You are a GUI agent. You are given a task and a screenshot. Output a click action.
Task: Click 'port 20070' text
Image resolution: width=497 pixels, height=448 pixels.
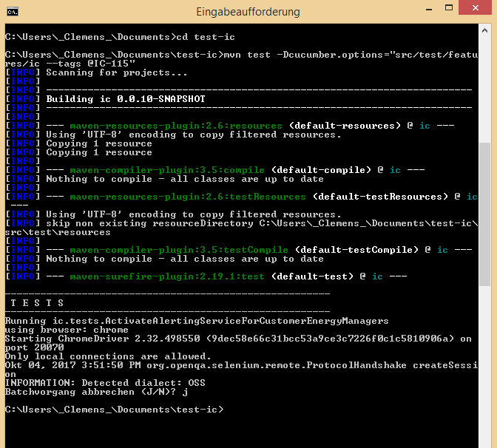point(34,347)
